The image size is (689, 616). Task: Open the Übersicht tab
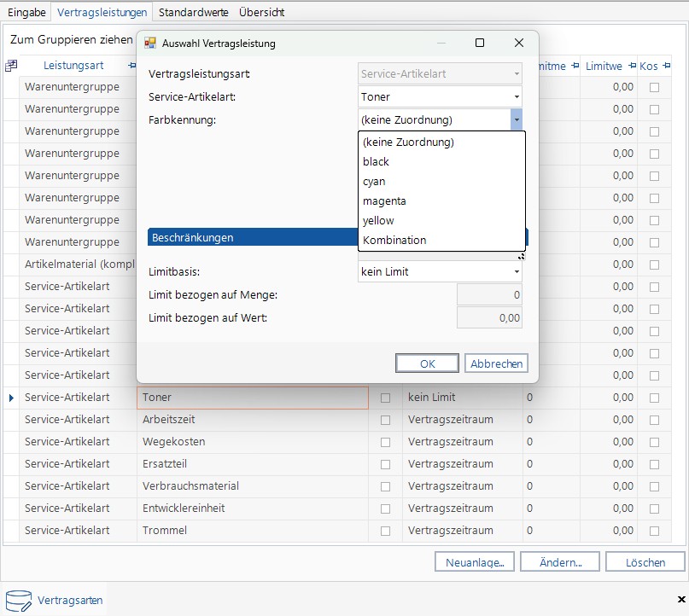pyautogui.click(x=261, y=12)
